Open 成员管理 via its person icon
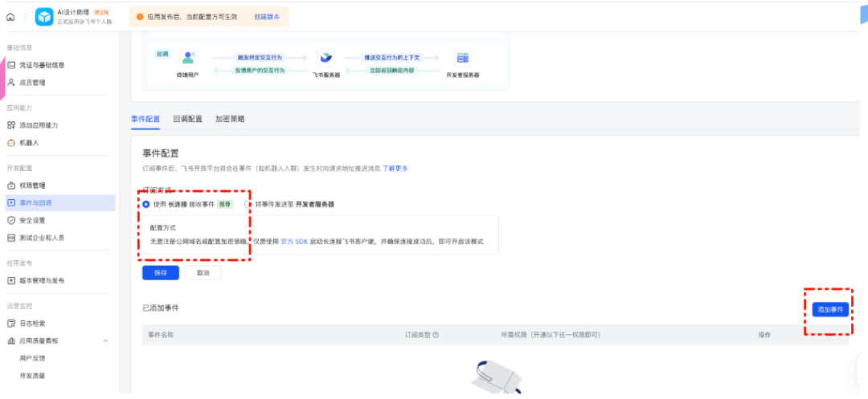 coord(10,83)
